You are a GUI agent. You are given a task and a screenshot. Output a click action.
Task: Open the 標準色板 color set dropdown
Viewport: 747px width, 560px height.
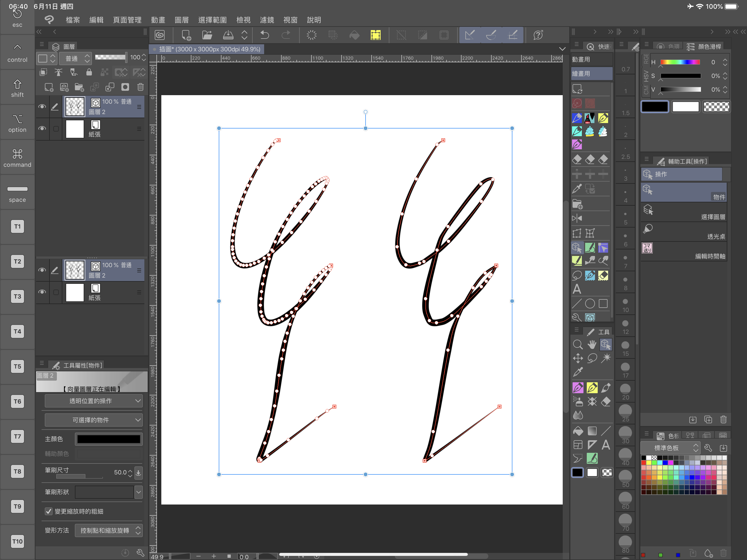pyautogui.click(x=670, y=448)
